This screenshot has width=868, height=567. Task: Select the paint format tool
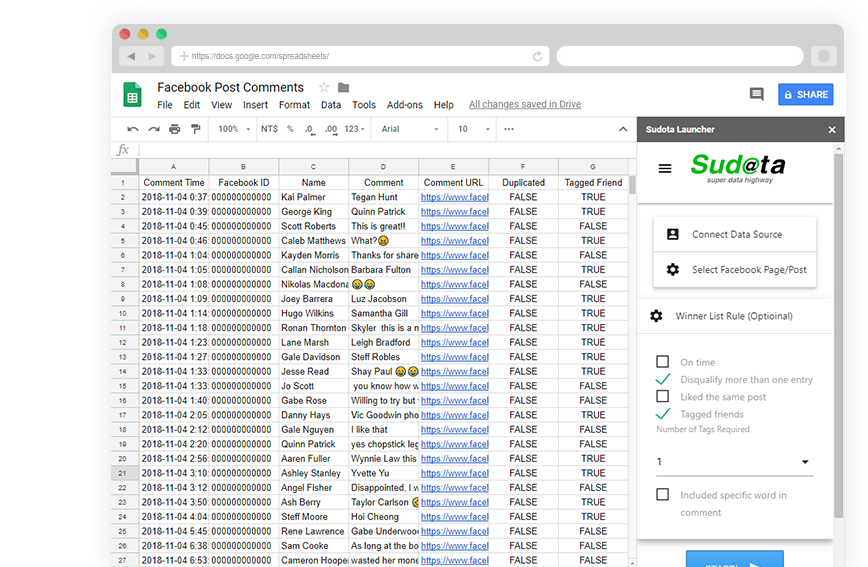[195, 129]
